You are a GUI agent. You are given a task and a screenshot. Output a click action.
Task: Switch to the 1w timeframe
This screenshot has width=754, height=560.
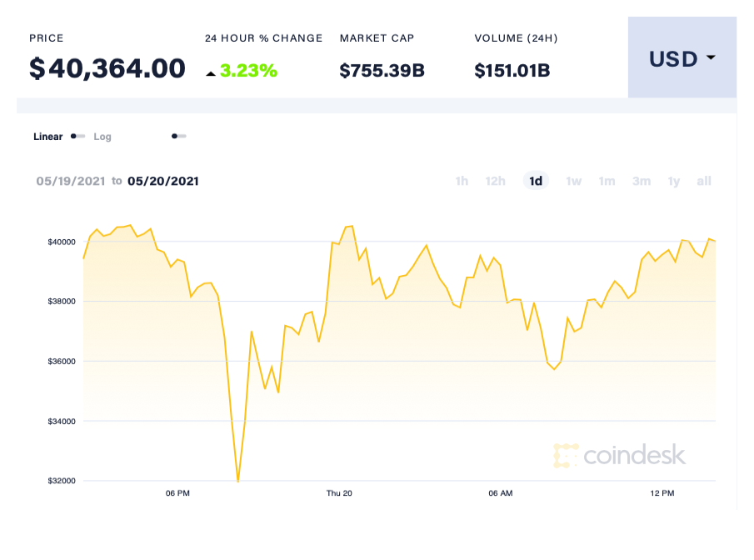click(573, 181)
